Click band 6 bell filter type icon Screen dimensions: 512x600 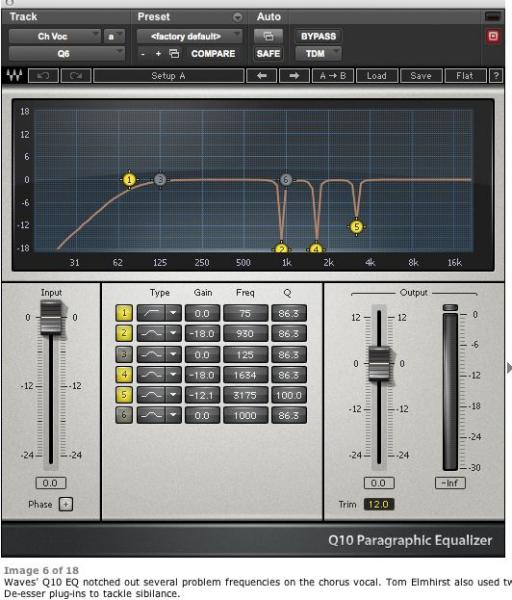click(x=151, y=415)
